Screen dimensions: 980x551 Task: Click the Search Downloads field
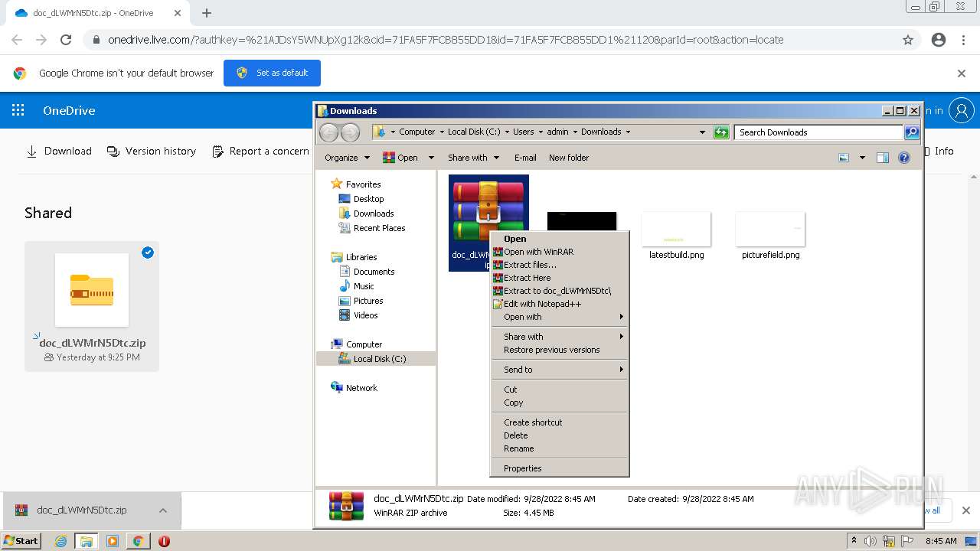818,132
